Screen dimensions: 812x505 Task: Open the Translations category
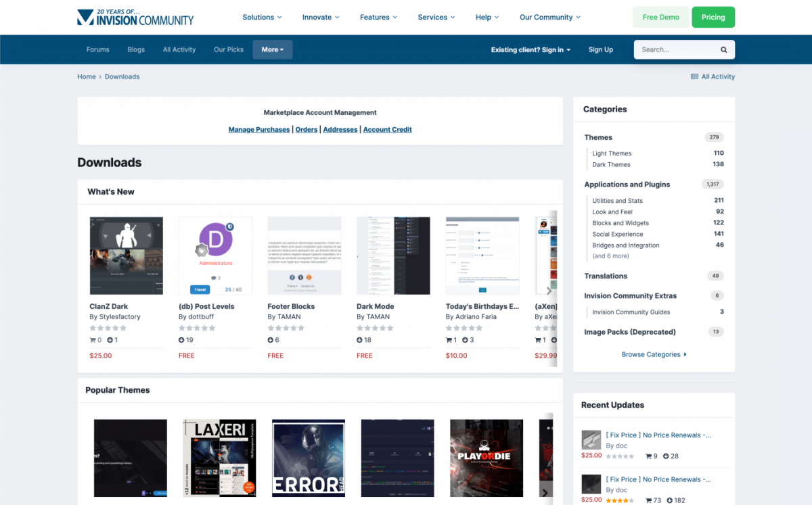(x=606, y=276)
